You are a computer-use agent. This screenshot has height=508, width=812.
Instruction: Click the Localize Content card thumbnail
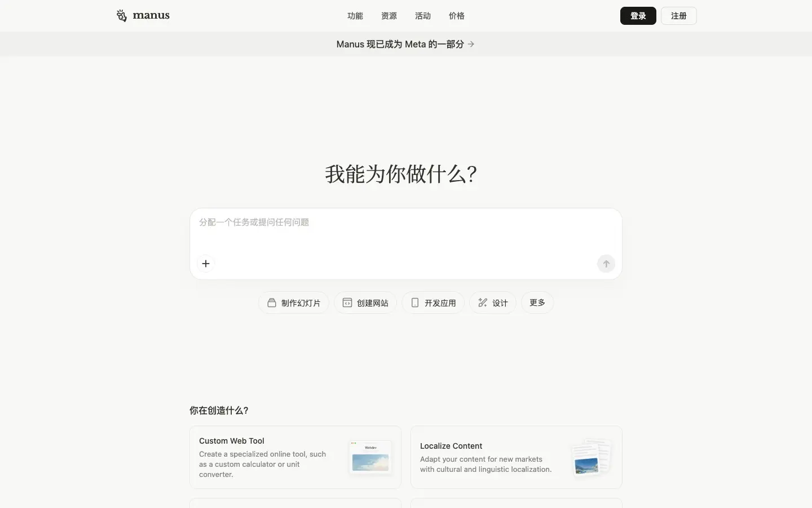click(590, 457)
